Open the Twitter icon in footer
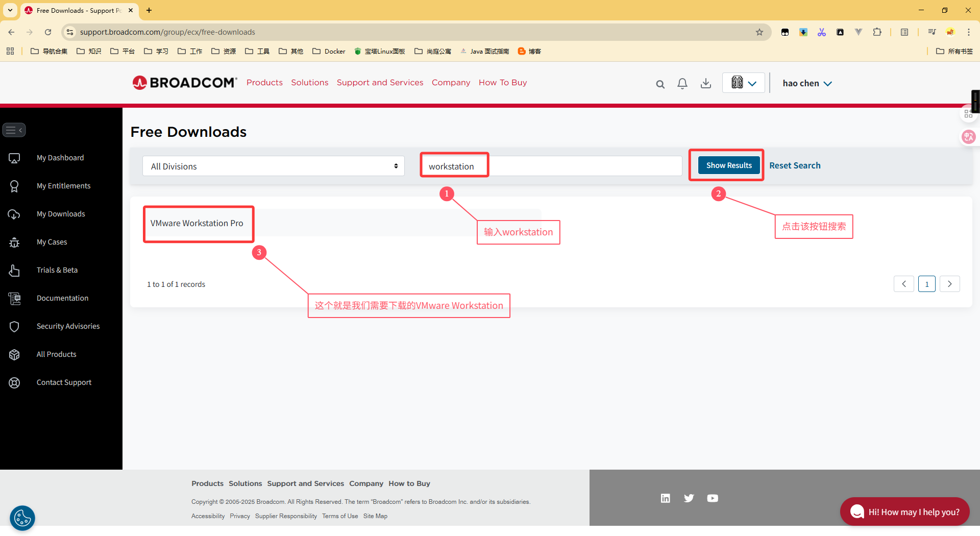 pos(689,498)
